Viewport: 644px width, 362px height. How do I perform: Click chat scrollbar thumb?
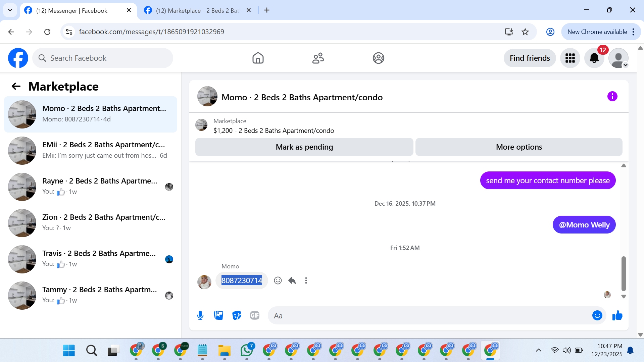point(624,273)
